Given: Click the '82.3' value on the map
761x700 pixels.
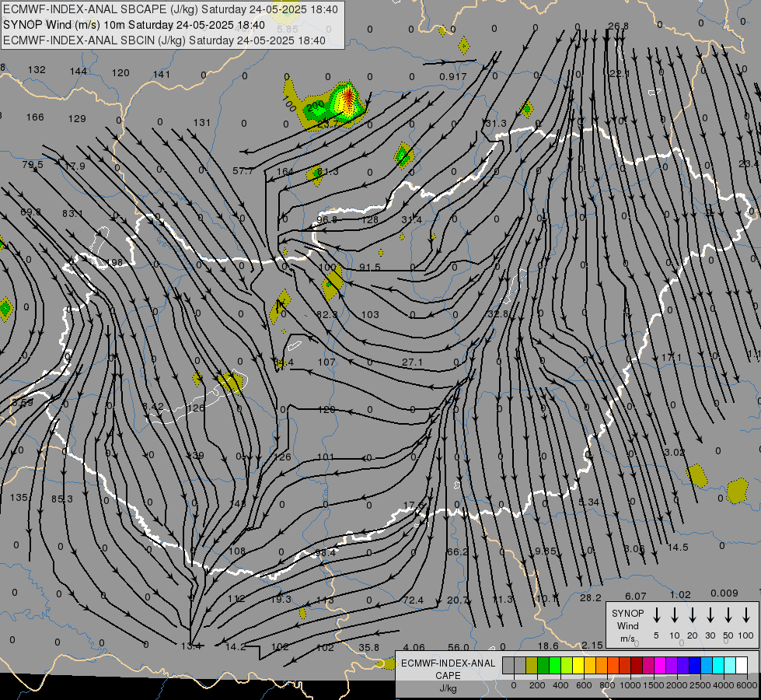Looking at the screenshot, I should click(x=327, y=315).
